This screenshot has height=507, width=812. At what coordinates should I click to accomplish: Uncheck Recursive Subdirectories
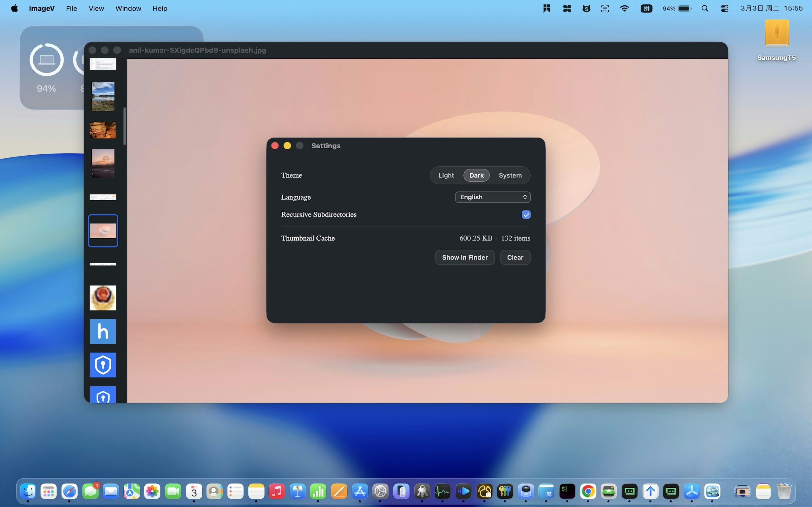click(x=526, y=215)
